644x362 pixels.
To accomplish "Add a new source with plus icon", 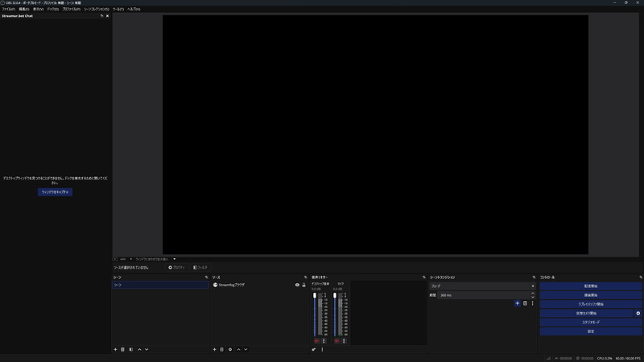I will (x=214, y=350).
